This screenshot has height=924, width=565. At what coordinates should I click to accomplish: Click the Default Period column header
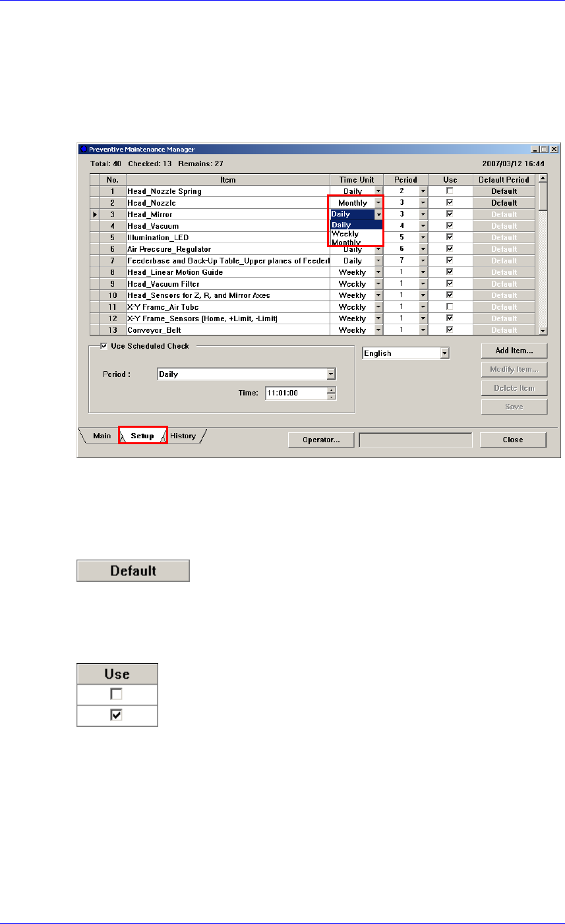tap(504, 180)
